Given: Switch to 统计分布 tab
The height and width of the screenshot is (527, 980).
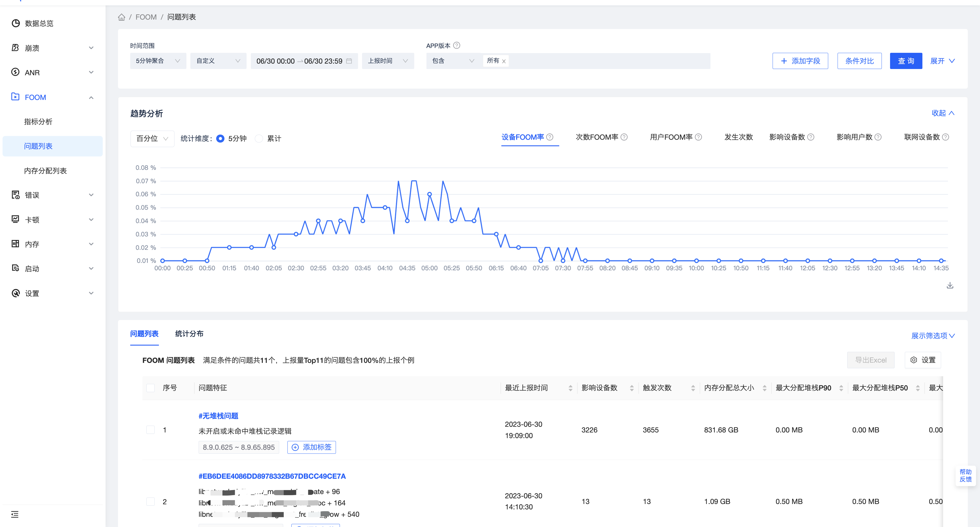Looking at the screenshot, I should click(189, 334).
